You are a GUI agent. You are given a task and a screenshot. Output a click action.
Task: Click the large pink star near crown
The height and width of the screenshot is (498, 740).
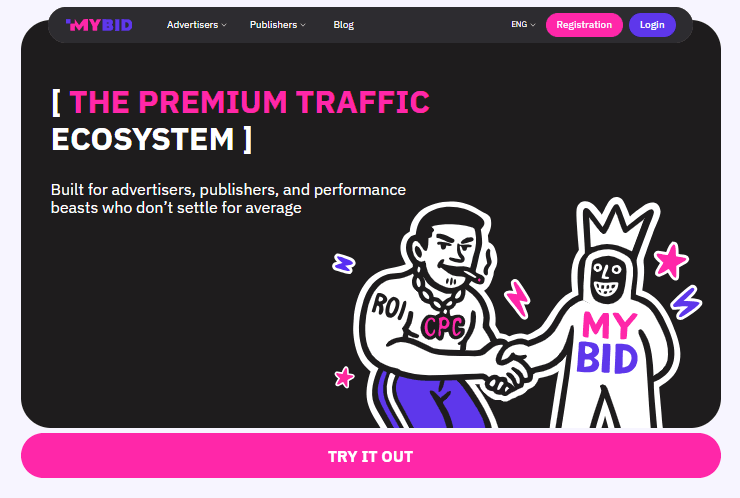(x=671, y=260)
